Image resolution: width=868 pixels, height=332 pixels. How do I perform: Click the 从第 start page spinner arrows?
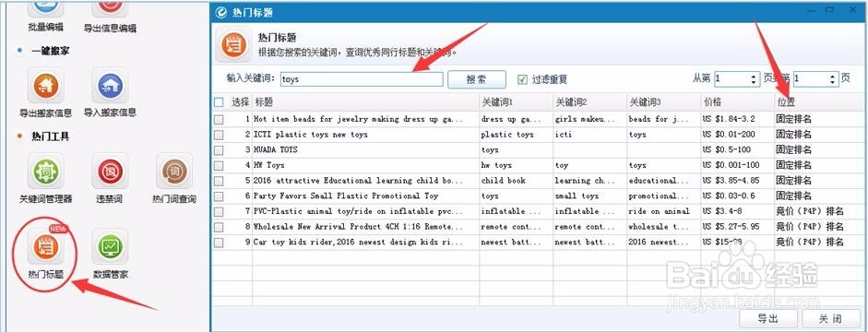coord(754,79)
